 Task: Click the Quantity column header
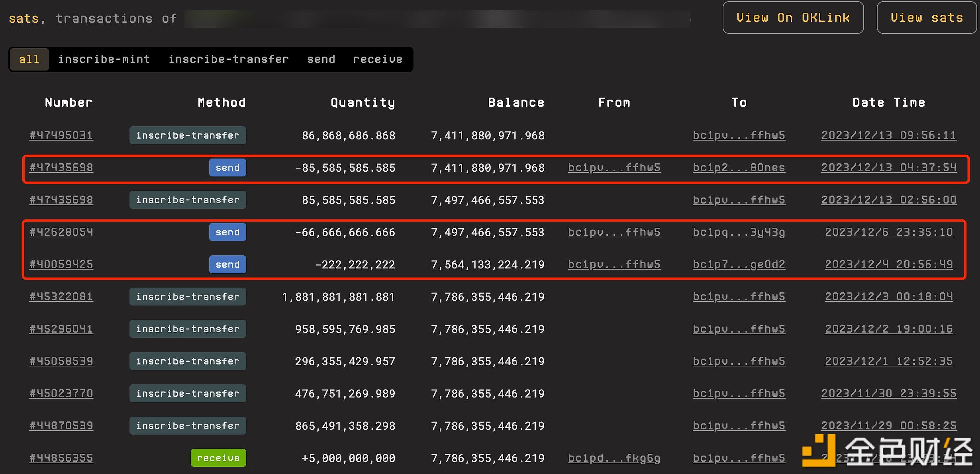coord(363,103)
